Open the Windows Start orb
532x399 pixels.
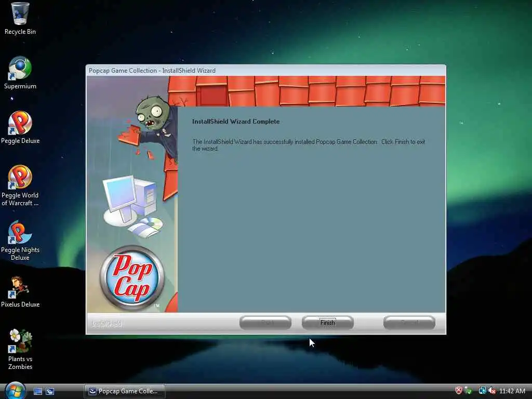(x=15, y=391)
